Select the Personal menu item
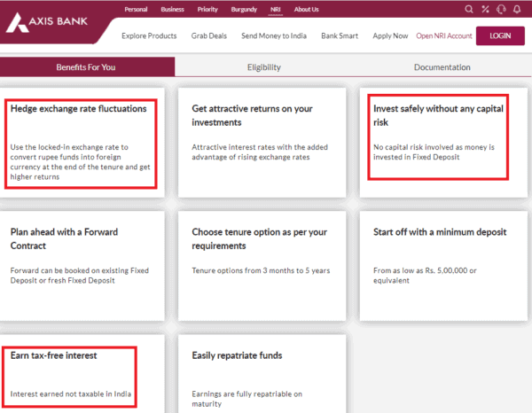 tap(136, 10)
